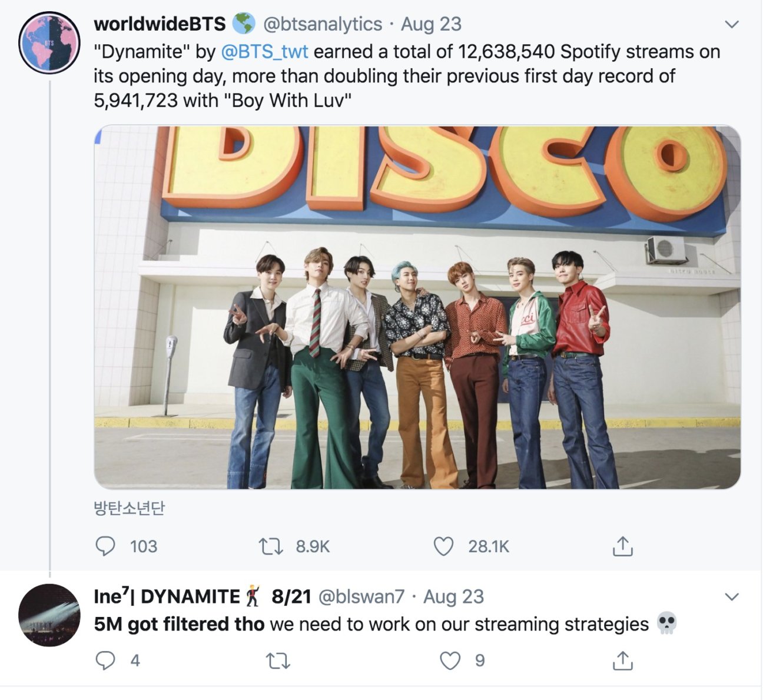Screen dimensions: 763x700
Task: Open the @BTS_twt profile link
Action: (266, 52)
